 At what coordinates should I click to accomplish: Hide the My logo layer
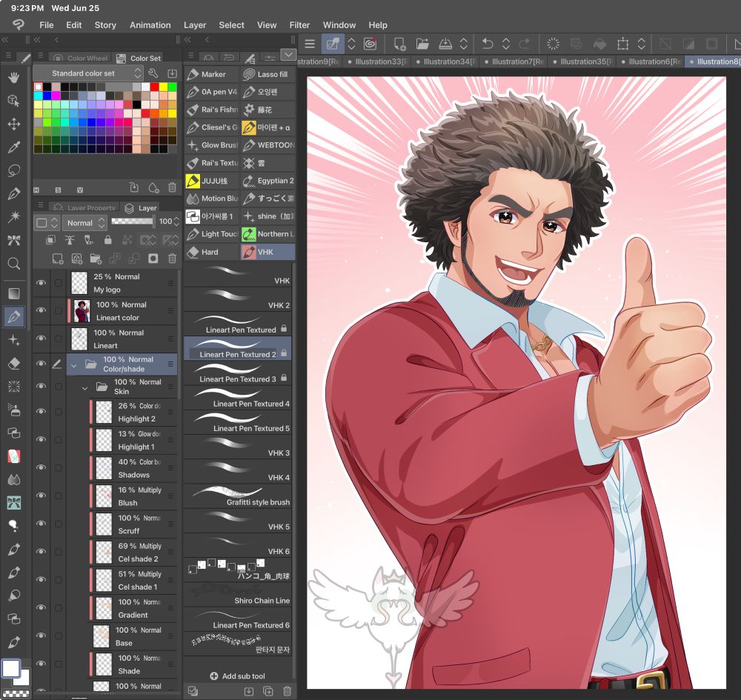(41, 283)
